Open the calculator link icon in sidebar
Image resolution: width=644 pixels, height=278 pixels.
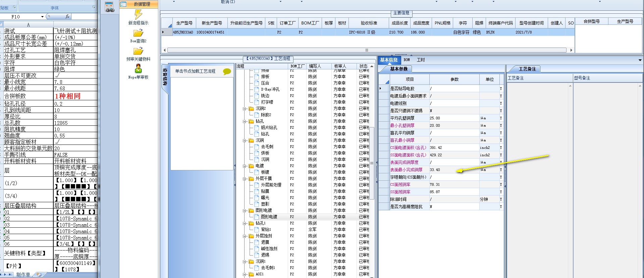pyautogui.click(x=109, y=7)
